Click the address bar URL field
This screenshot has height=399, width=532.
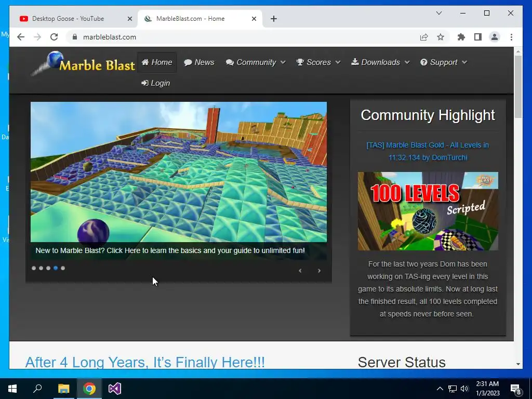pos(244,37)
